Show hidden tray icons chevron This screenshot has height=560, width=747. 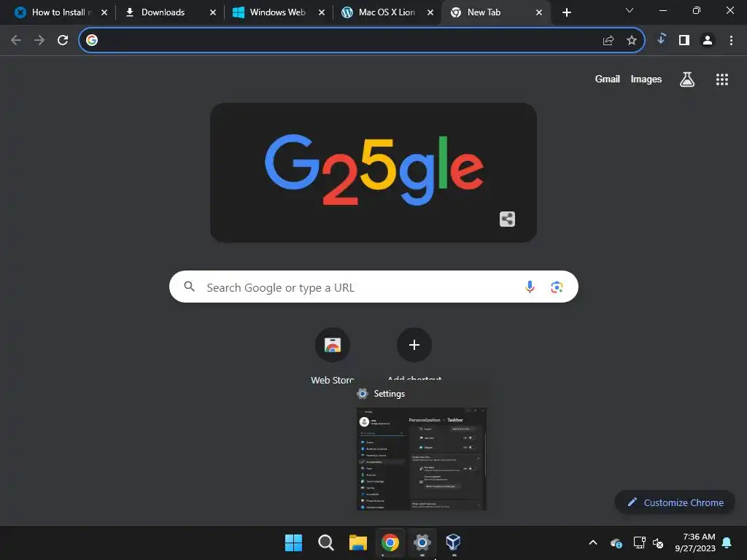point(593,542)
